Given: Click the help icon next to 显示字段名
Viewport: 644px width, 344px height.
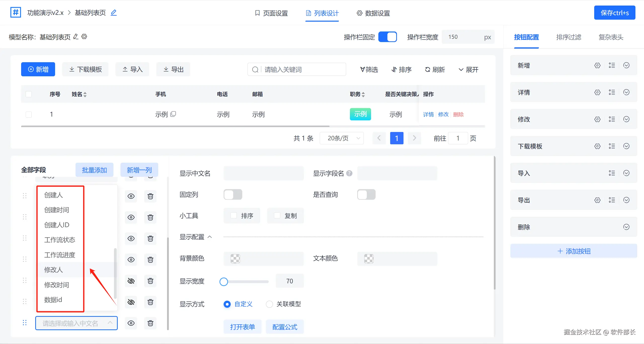Looking at the screenshot, I should (349, 173).
